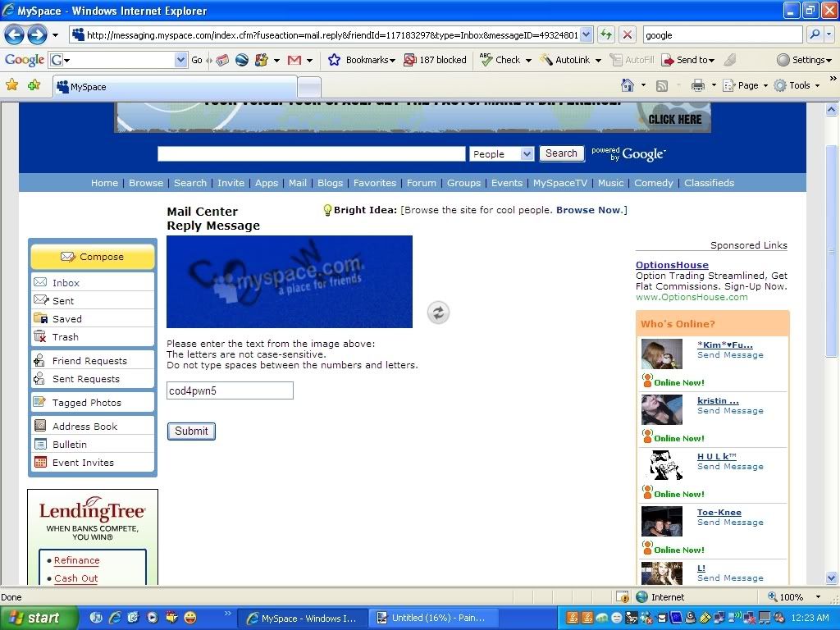Open recent pages dropdown next to Forward

55,35
